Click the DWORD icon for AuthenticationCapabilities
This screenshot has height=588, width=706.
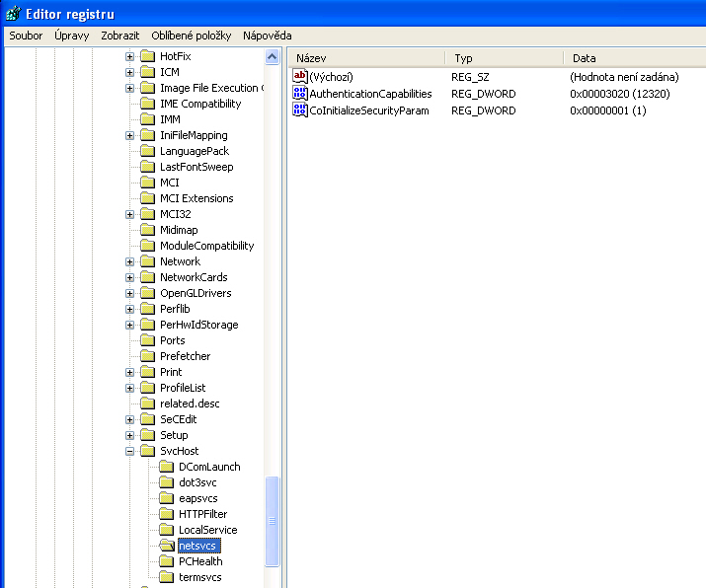click(x=300, y=93)
